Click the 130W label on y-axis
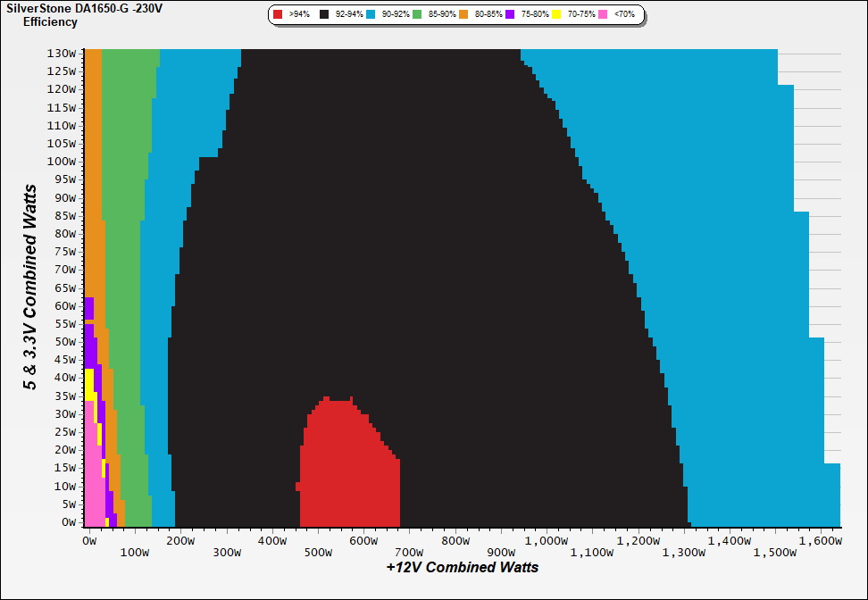This screenshot has height=600, width=868. coord(63,53)
